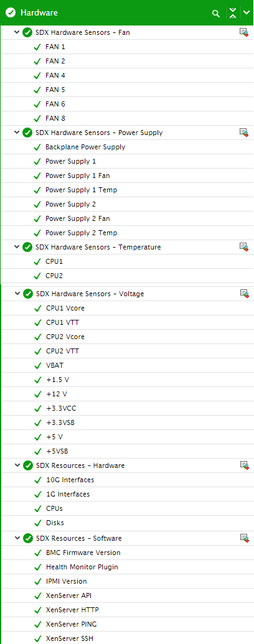Click the green status check beside Power Supply group
Image resolution: width=254 pixels, height=644 pixels.
pyautogui.click(x=27, y=133)
